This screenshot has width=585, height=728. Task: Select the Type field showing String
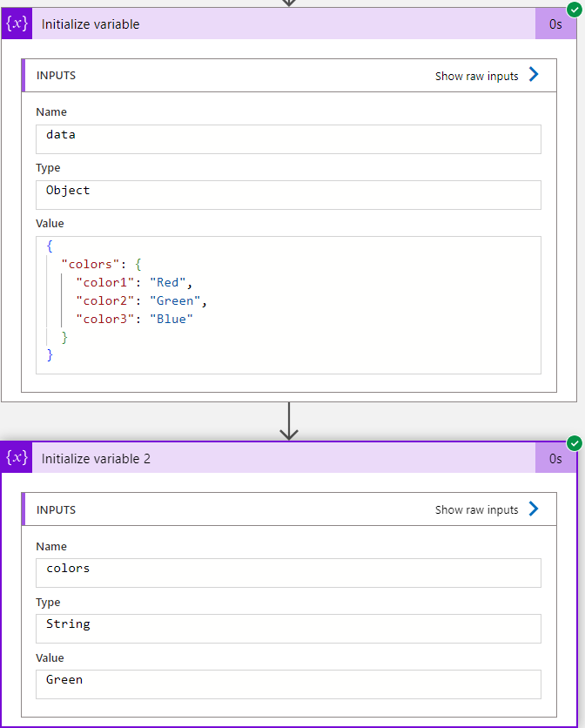288,629
